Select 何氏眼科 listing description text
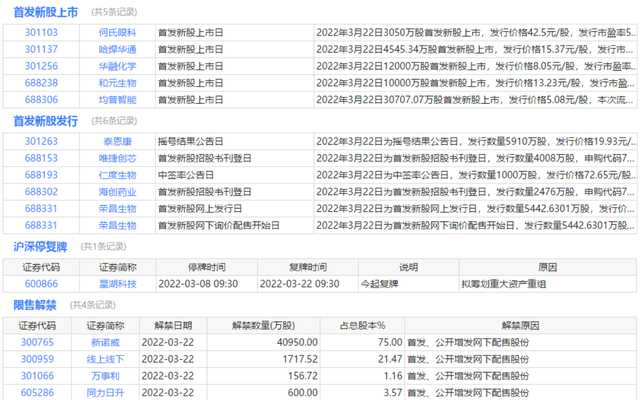 tap(476, 33)
